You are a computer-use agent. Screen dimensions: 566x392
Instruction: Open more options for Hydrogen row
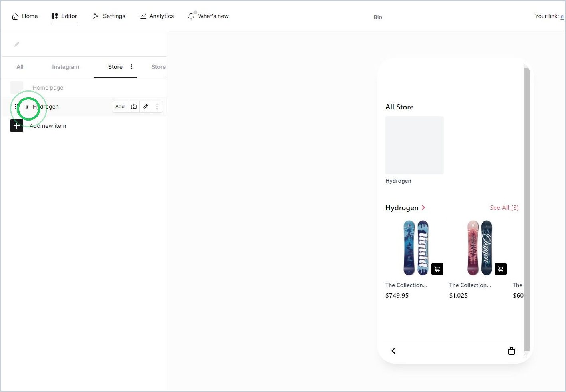pyautogui.click(x=157, y=107)
